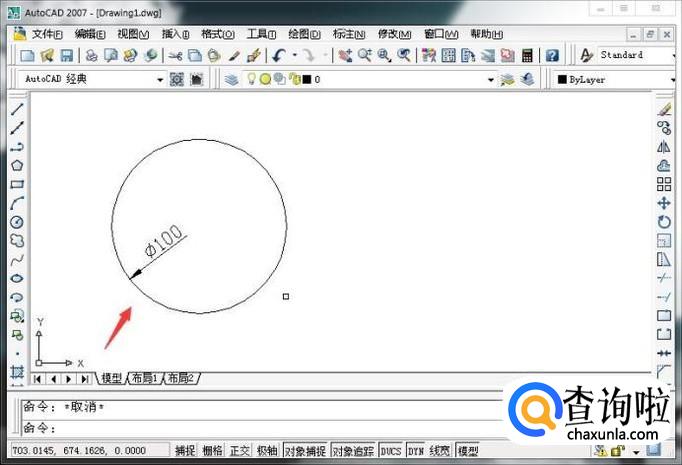This screenshot has height=465, width=682.
Task: Select the Circle drawing tool
Action: [x=17, y=222]
